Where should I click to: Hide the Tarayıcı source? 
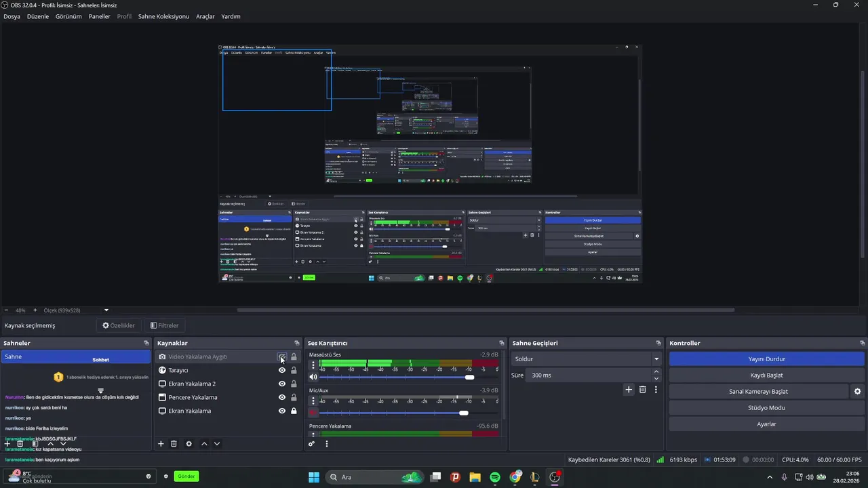click(x=282, y=370)
